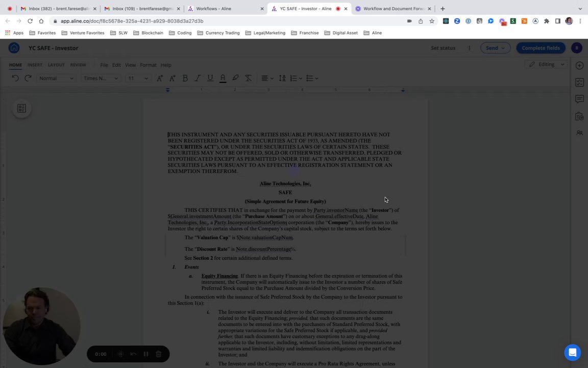The image size is (588, 368).
Task: Open the text alignment dropdown
Action: [x=267, y=78]
